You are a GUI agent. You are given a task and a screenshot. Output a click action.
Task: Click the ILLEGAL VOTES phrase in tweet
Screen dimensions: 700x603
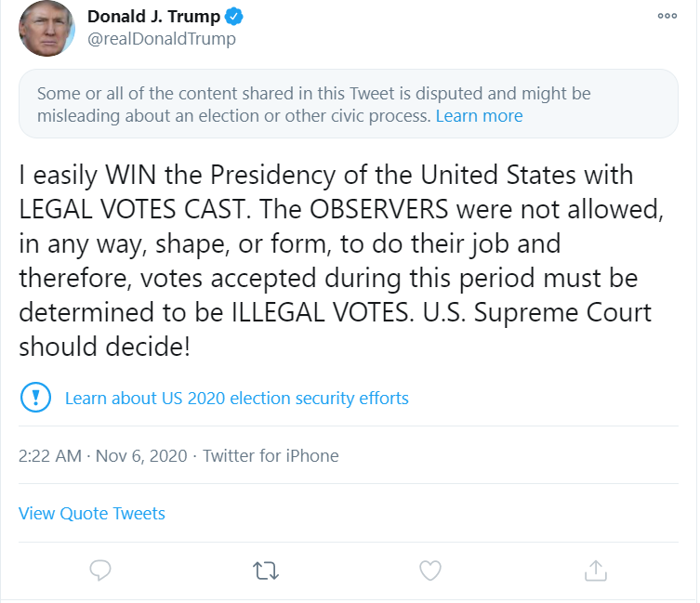point(320,312)
